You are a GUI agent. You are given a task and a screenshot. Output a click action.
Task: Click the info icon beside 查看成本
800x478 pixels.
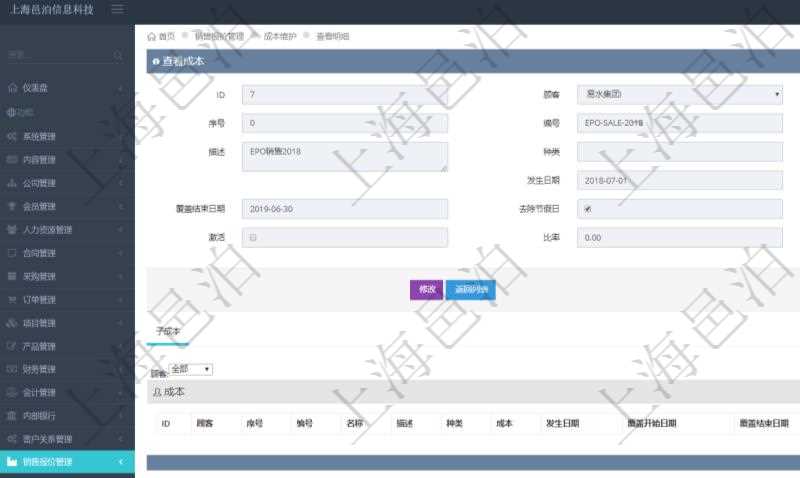click(156, 61)
